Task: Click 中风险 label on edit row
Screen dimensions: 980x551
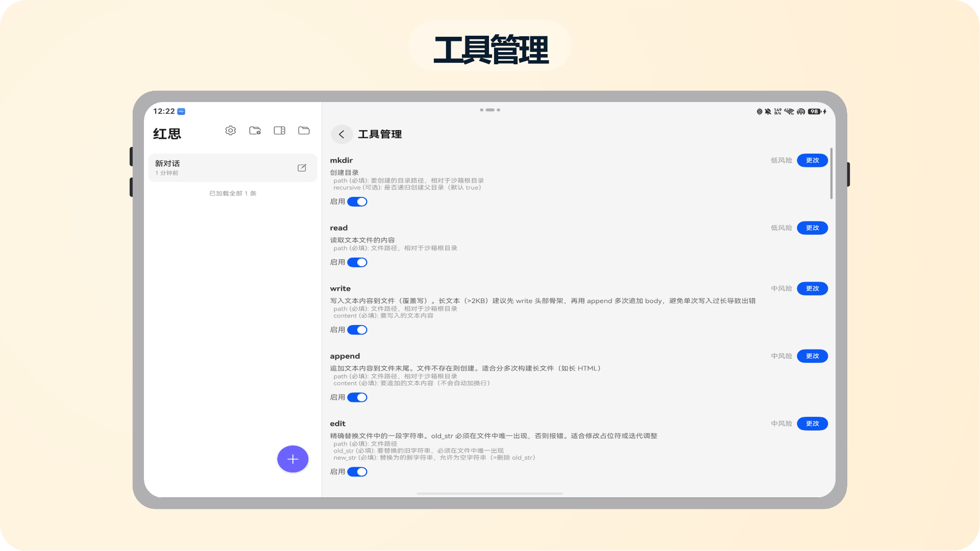Action: pos(781,423)
